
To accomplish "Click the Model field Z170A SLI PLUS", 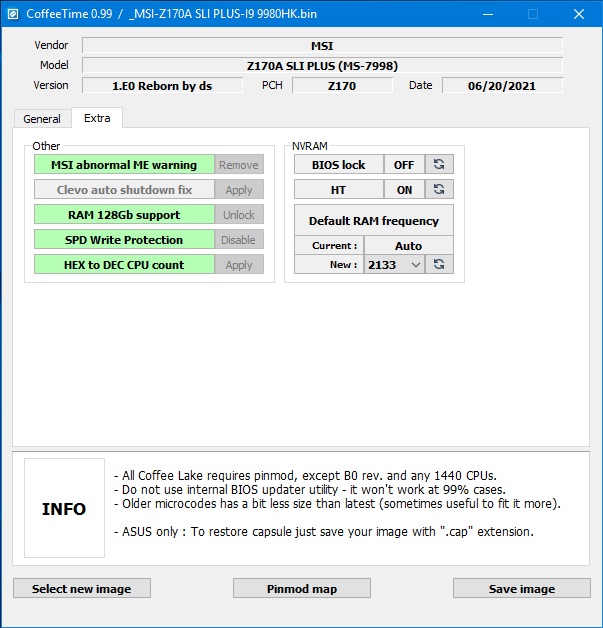I will (322, 65).
